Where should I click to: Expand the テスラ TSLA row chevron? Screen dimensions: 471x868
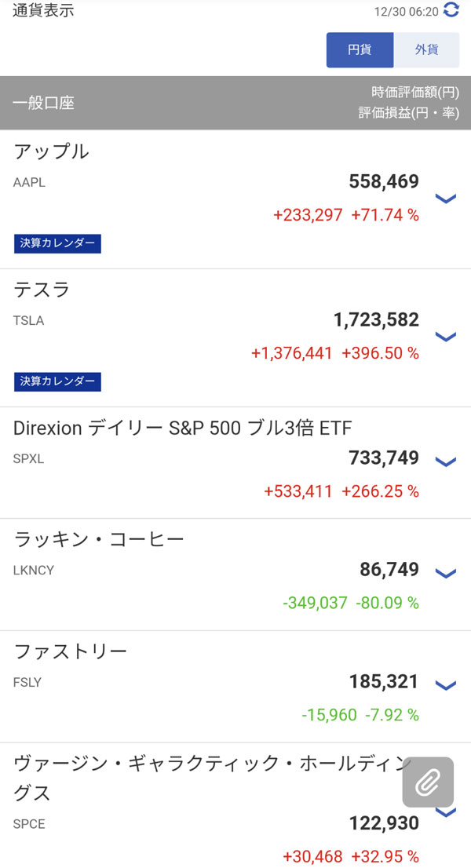tap(445, 337)
